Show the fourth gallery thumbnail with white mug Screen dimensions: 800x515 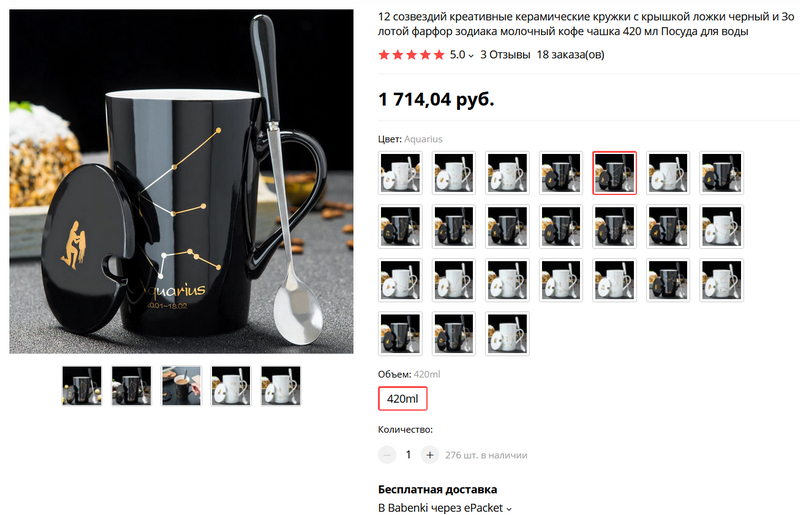(x=231, y=385)
